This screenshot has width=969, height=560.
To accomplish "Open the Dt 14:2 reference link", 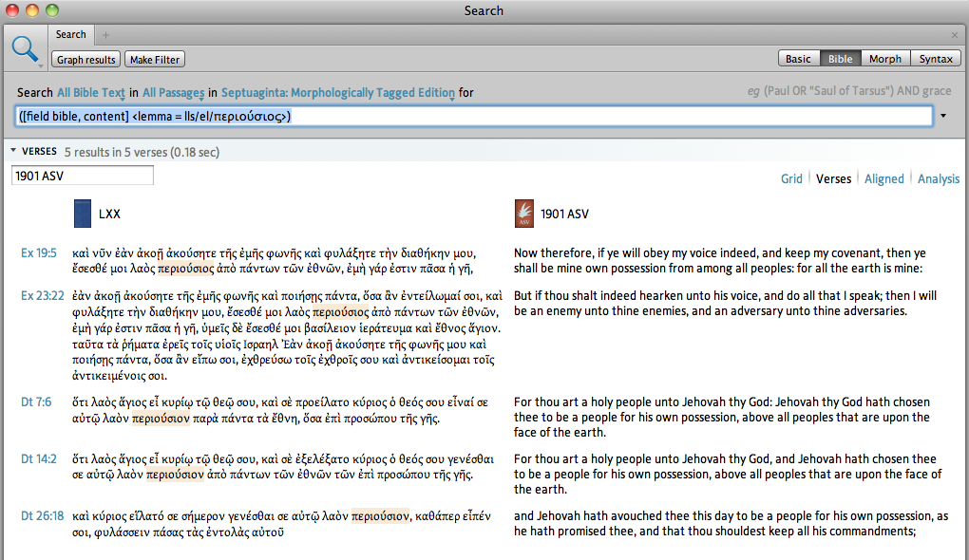I will click(38, 458).
